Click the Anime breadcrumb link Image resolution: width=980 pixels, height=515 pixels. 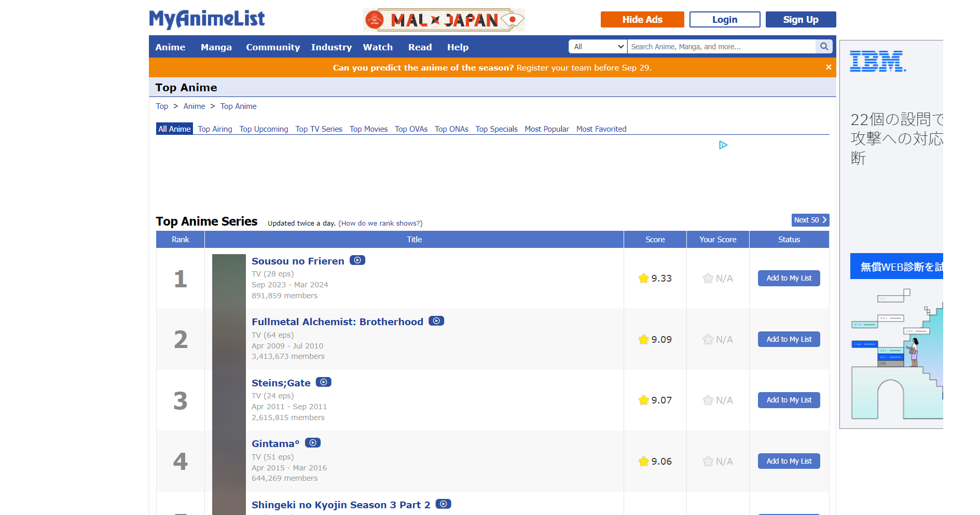tap(194, 106)
